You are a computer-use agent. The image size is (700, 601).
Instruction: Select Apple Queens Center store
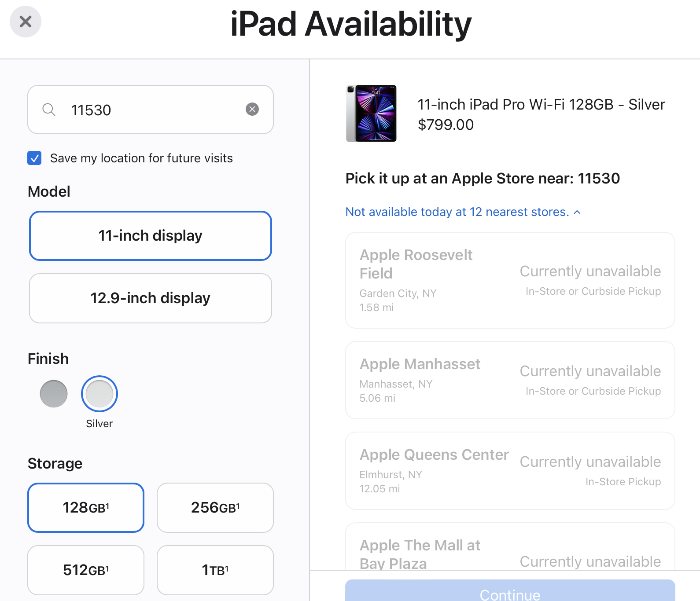510,471
